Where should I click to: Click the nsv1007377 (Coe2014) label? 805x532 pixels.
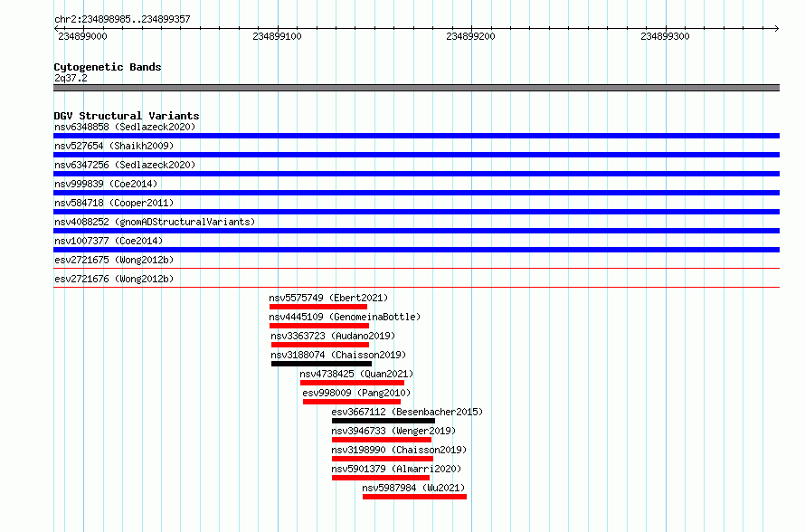pyautogui.click(x=109, y=241)
